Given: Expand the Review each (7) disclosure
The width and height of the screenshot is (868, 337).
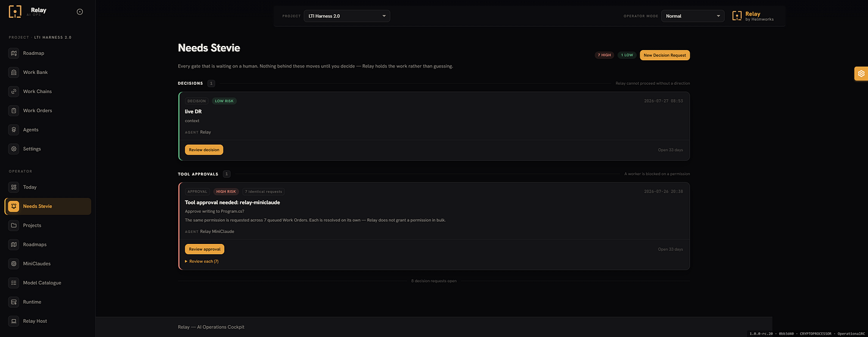Looking at the screenshot, I should tap(201, 261).
